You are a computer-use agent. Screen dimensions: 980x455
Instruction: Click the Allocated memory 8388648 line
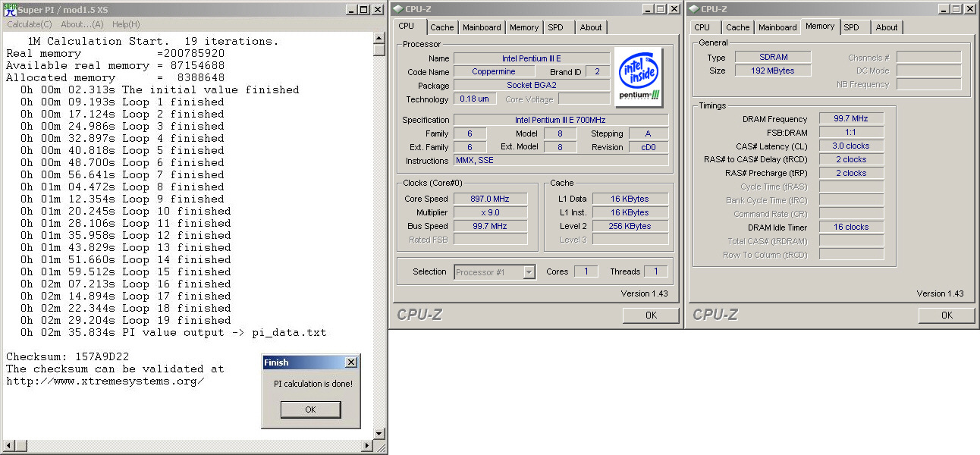pos(115,77)
